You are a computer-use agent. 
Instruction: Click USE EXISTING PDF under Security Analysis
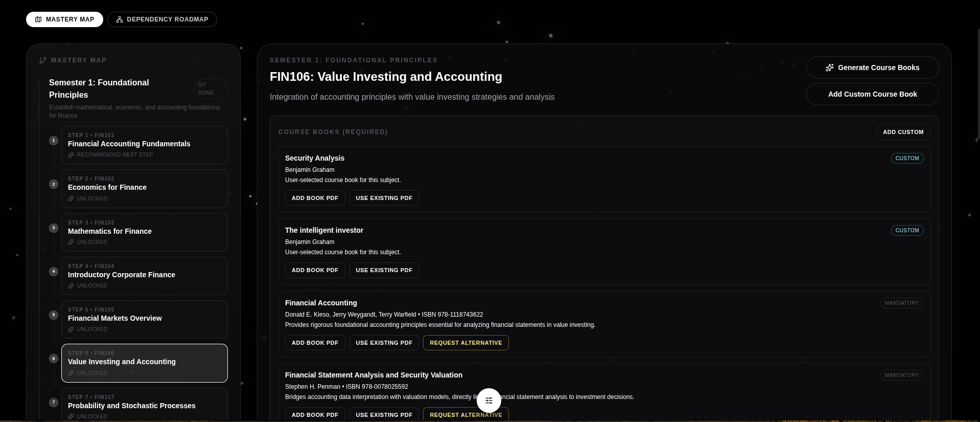click(x=384, y=198)
